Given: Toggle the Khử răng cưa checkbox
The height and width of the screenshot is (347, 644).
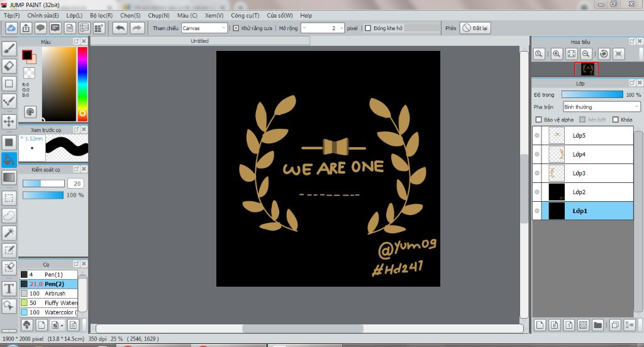Looking at the screenshot, I should (236, 28).
